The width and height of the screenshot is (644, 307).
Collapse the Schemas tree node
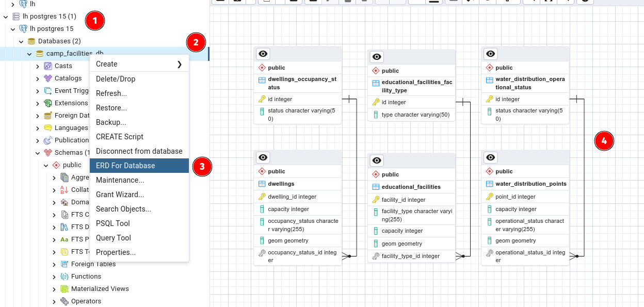[x=38, y=153]
